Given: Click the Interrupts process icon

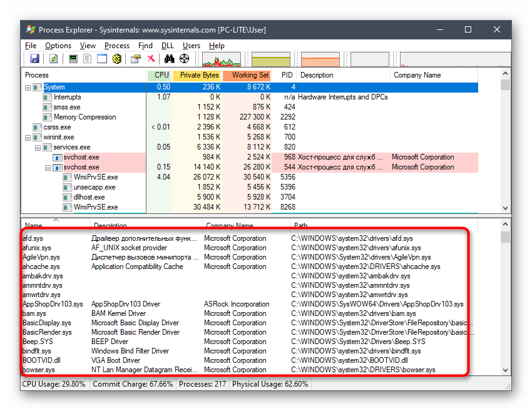Looking at the screenshot, I should tap(48, 98).
